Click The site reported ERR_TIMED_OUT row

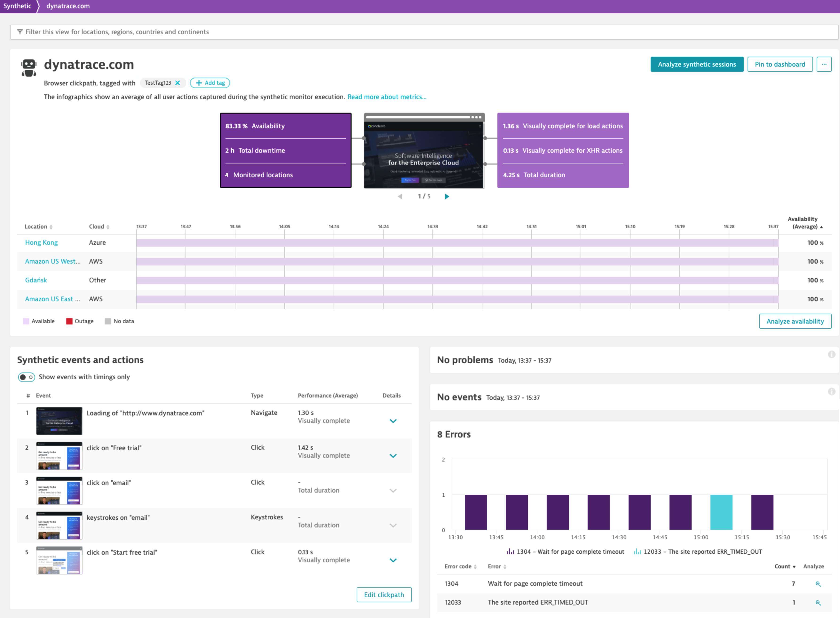tap(634, 602)
